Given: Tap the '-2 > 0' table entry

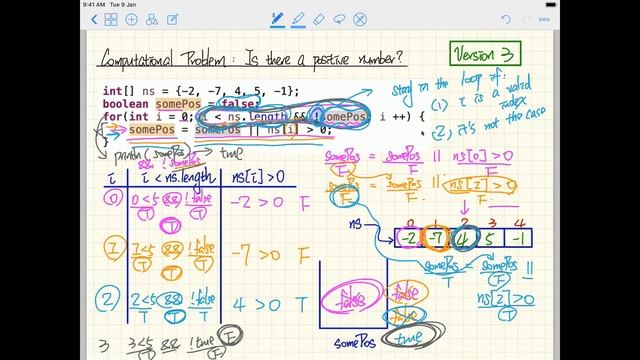Looking at the screenshot, I should [x=257, y=202].
